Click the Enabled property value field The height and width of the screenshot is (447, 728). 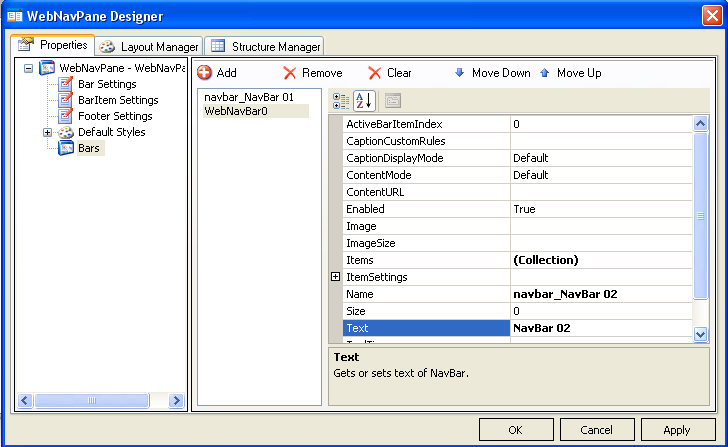click(600, 209)
